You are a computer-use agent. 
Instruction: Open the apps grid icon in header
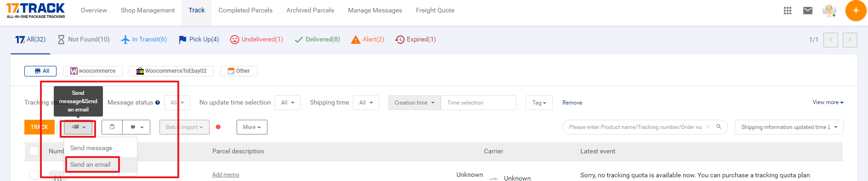(788, 11)
